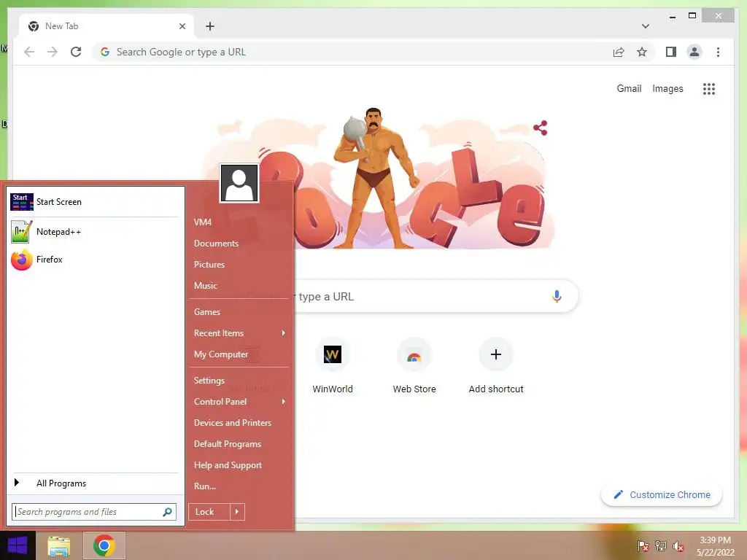Open network status tray icon

tap(661, 545)
